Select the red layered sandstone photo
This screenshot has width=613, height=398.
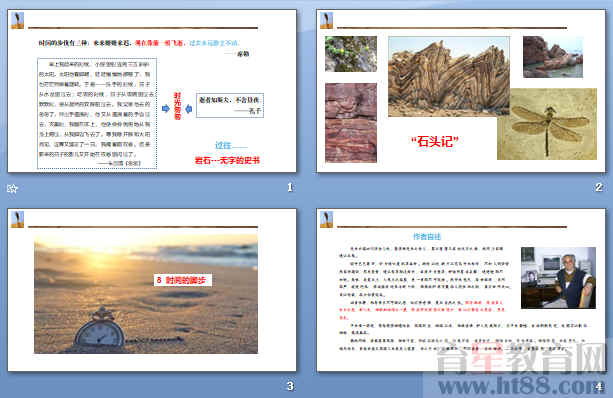pos(351,122)
